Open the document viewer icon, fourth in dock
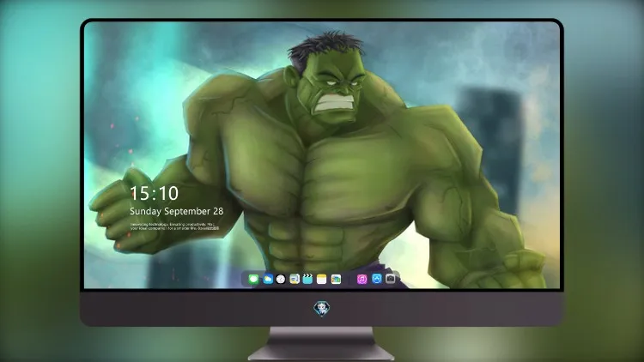This screenshot has width=644, height=362. pyautogui.click(x=295, y=279)
